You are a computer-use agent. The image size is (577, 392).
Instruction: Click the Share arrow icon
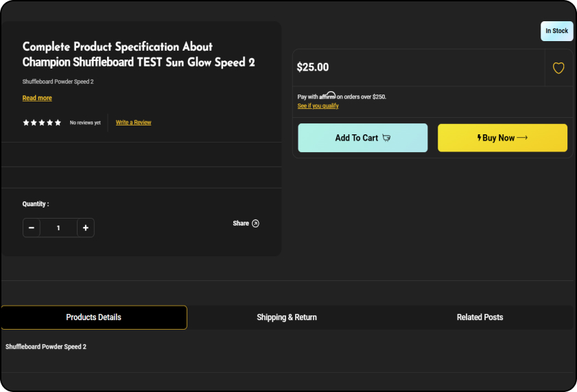(255, 223)
